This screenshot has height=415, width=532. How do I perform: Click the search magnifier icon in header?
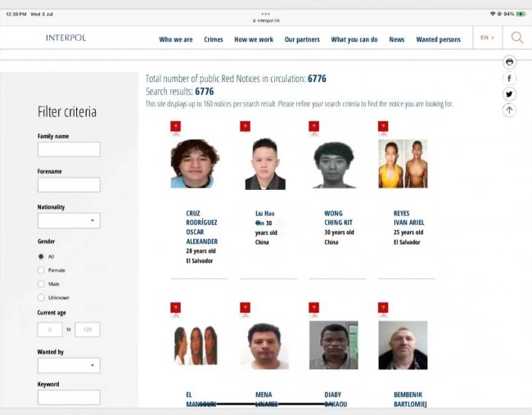(516, 38)
